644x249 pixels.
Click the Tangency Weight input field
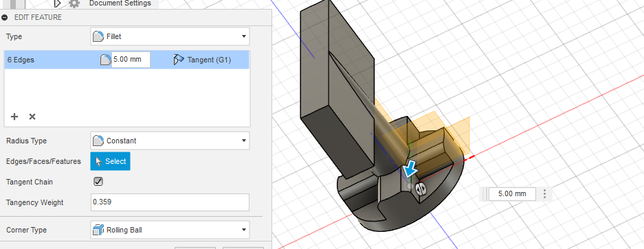170,202
